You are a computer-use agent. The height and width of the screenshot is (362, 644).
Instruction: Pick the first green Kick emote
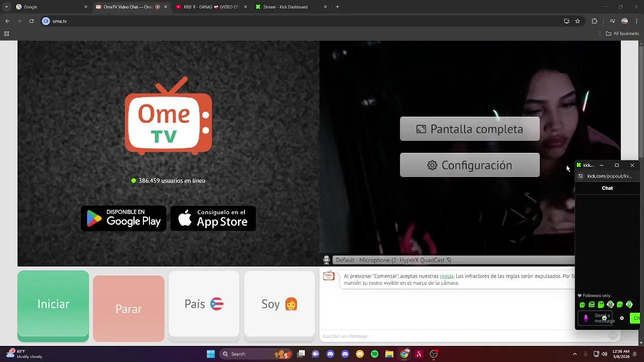pyautogui.click(x=582, y=305)
